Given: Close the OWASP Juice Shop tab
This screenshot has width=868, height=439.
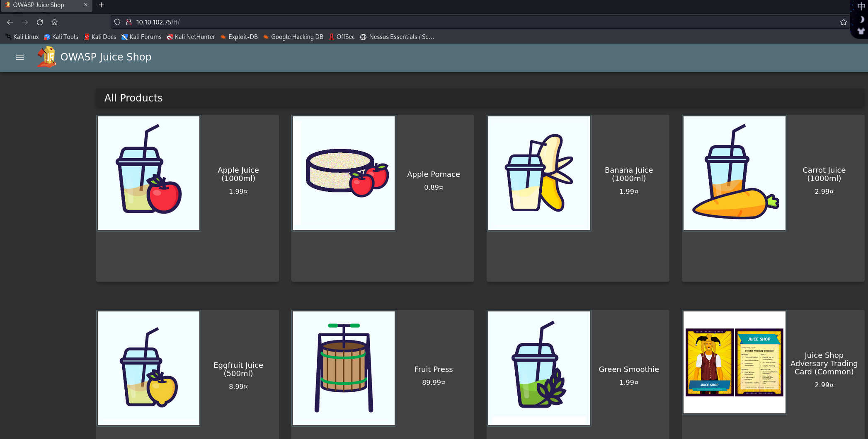Looking at the screenshot, I should pos(86,5).
